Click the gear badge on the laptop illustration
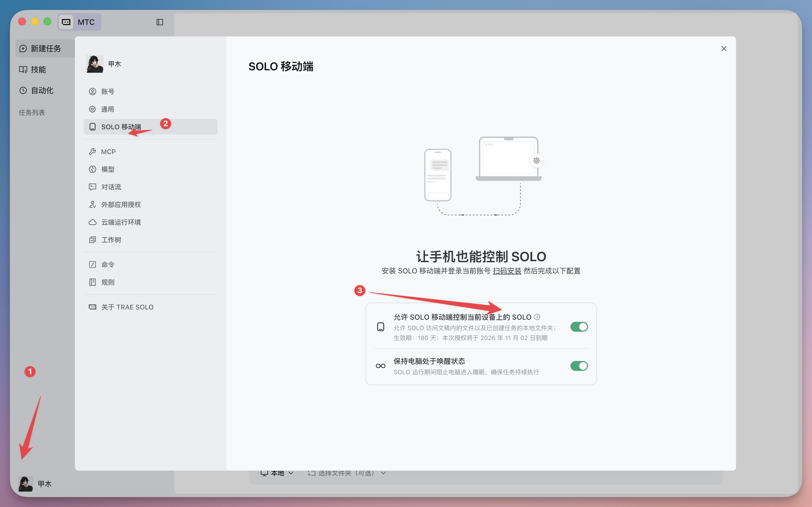Image resolution: width=812 pixels, height=507 pixels. pos(537,161)
